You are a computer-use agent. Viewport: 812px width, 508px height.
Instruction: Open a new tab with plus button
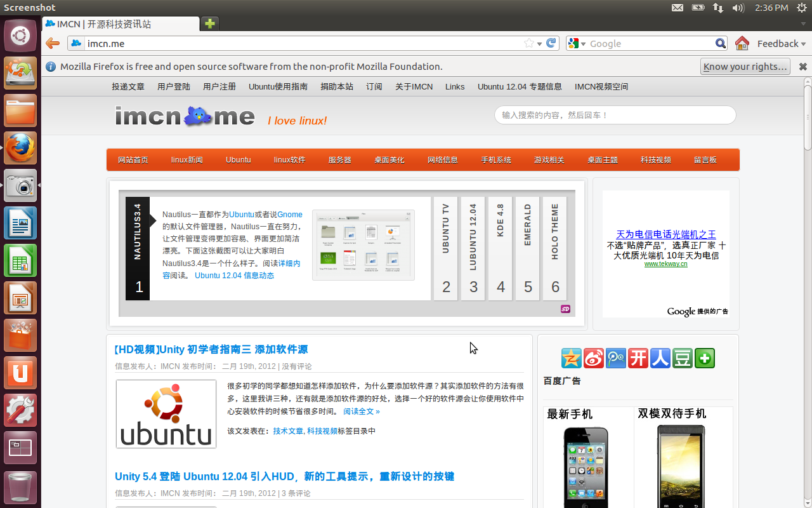(x=210, y=23)
